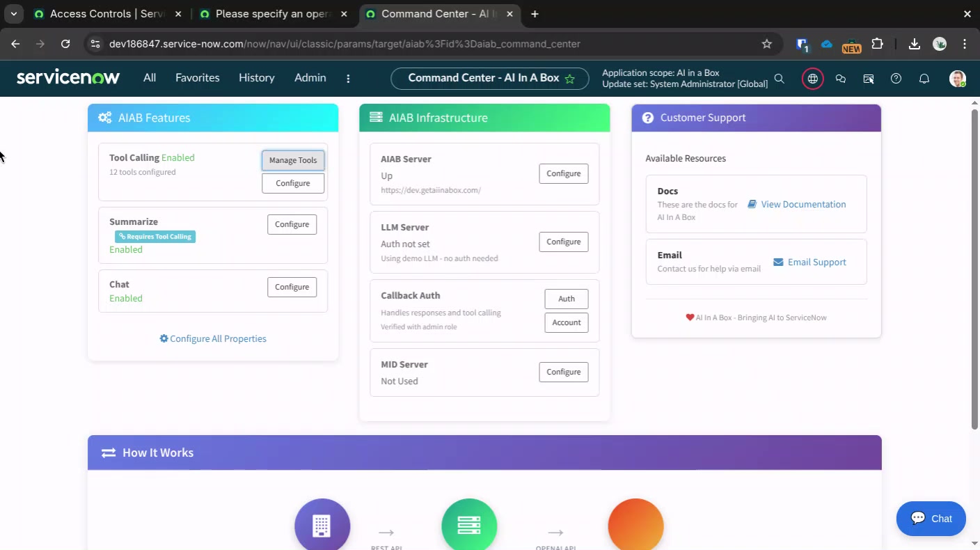Show notifications via the bell icon
This screenshot has width=980, height=550.
924,79
